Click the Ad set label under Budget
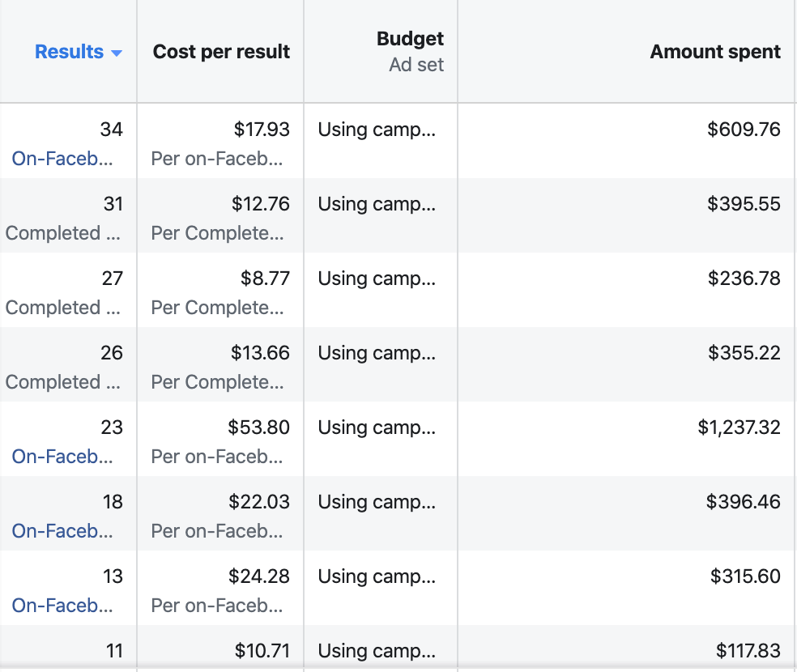The width and height of the screenshot is (797, 672). pos(416,65)
